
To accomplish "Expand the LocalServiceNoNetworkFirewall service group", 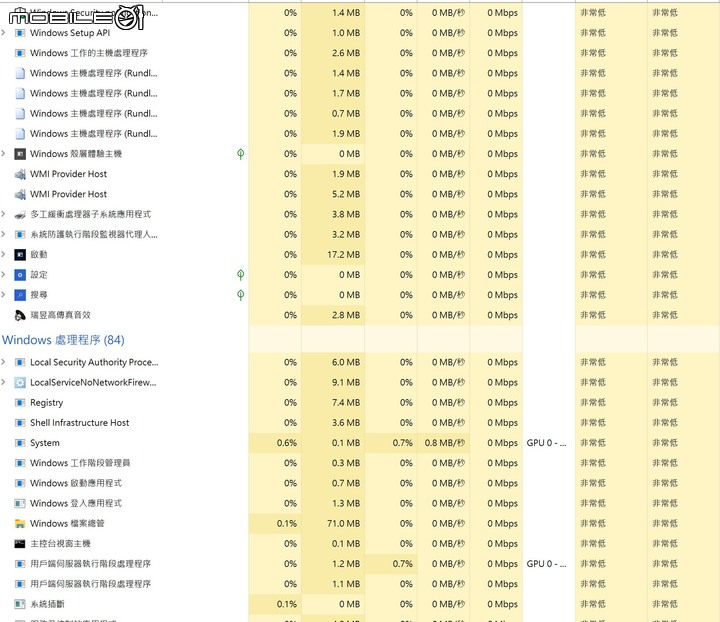I will click(x=4, y=383).
